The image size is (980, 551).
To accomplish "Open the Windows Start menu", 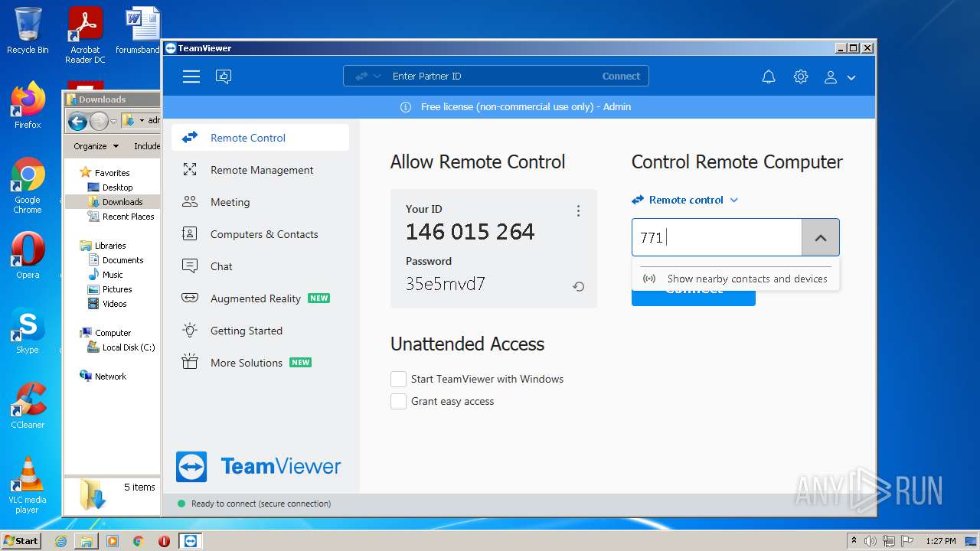I will (21, 540).
